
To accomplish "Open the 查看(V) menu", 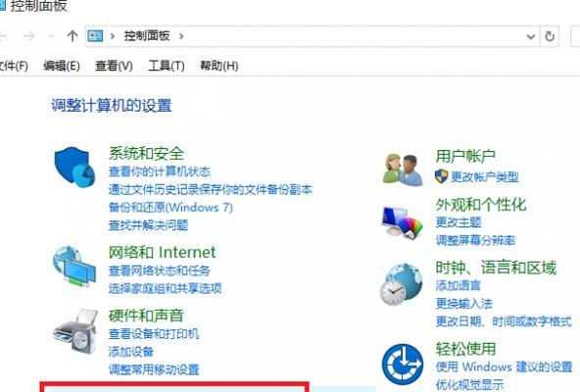I will tap(114, 66).
